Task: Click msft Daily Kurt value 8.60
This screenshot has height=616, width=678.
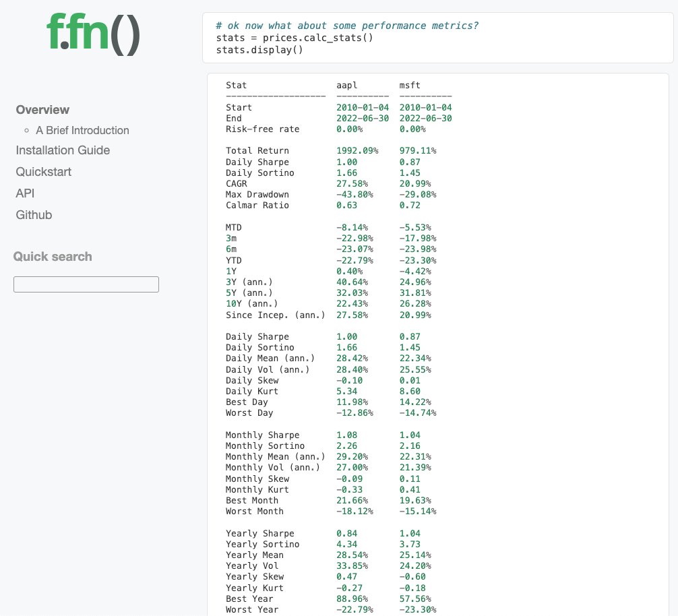Action: pos(410,391)
